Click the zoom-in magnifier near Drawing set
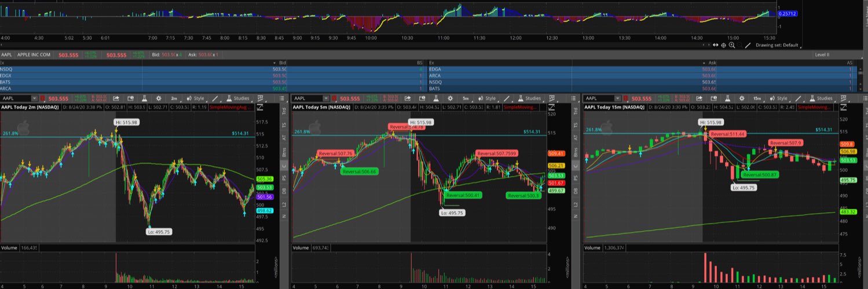 pos(732,45)
